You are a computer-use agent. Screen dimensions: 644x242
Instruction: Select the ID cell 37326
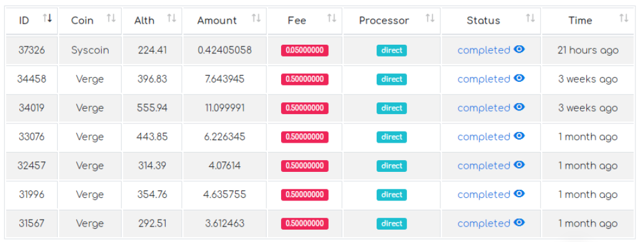coord(32,50)
